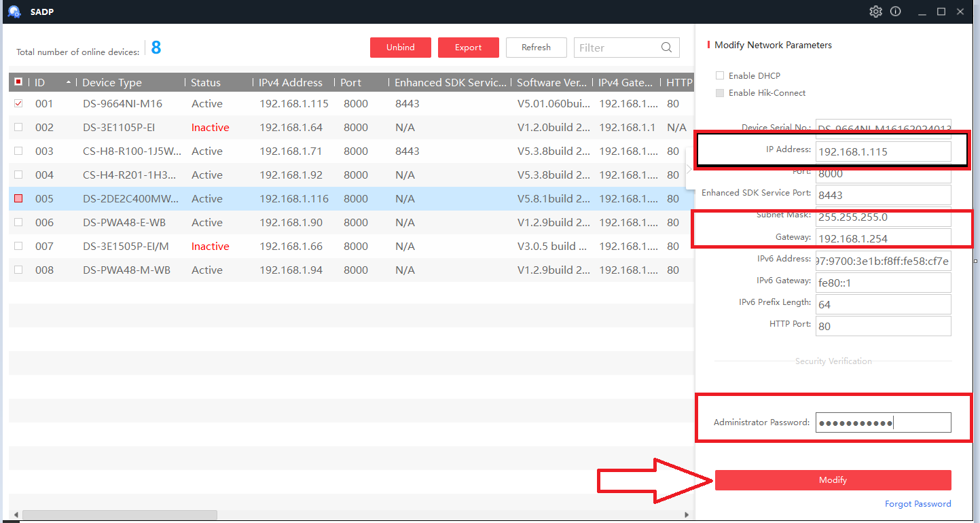Click the Modify button
The width and height of the screenshot is (980, 523).
click(x=833, y=480)
